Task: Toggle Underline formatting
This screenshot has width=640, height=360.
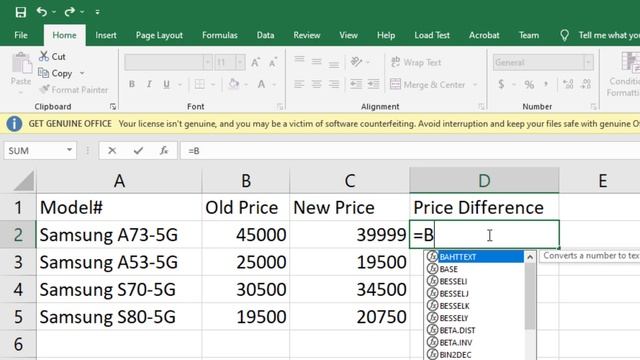Action: (x=166, y=84)
